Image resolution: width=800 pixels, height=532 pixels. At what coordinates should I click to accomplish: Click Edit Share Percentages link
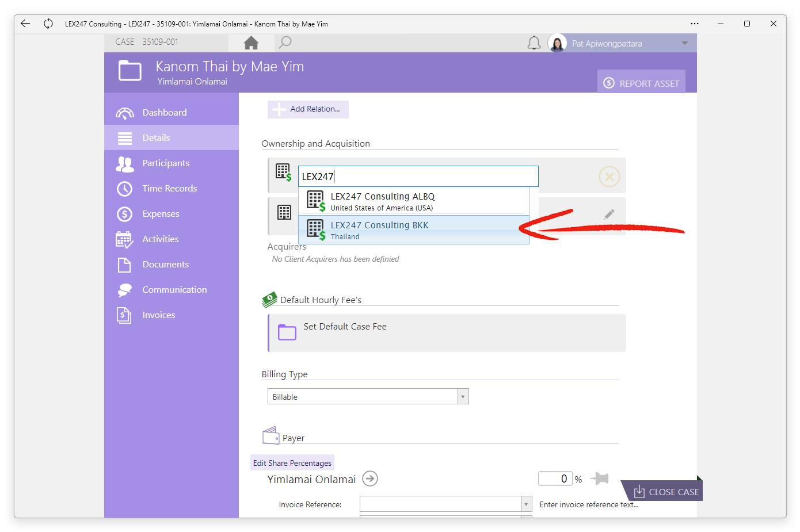(292, 463)
